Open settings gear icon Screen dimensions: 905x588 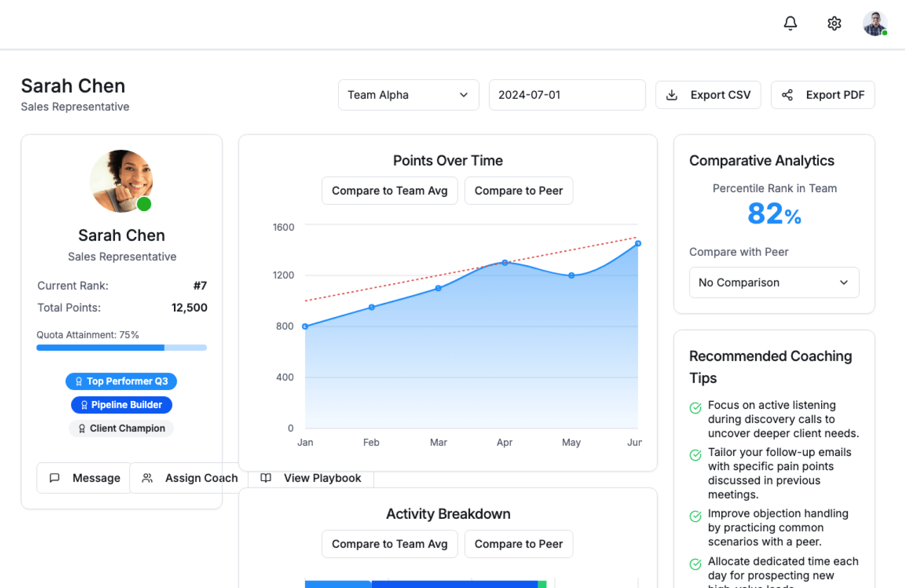(x=834, y=23)
